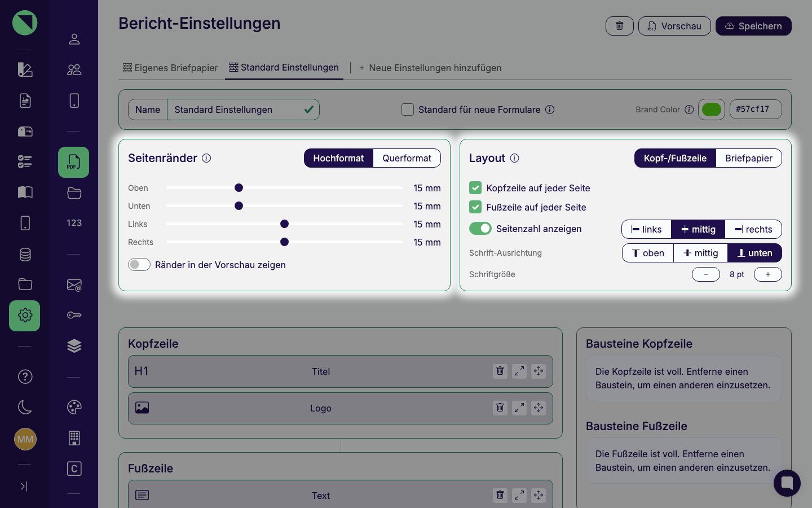Image resolution: width=812 pixels, height=508 pixels.
Task: Open the settings gear in the left sidebar
Action: [x=25, y=316]
